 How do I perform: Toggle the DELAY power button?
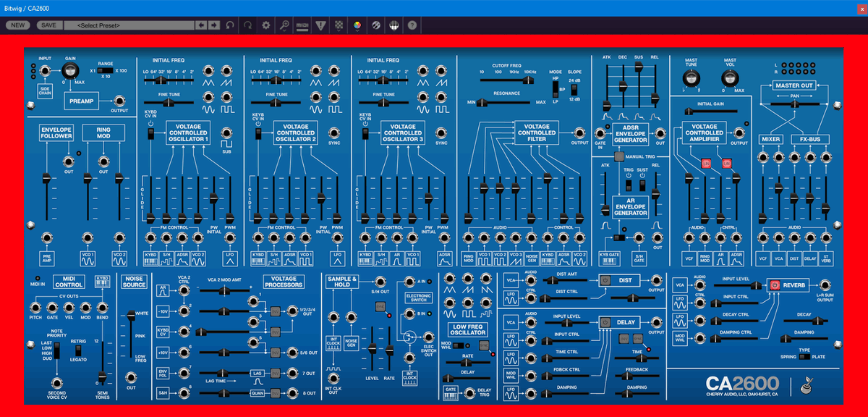[x=605, y=323]
